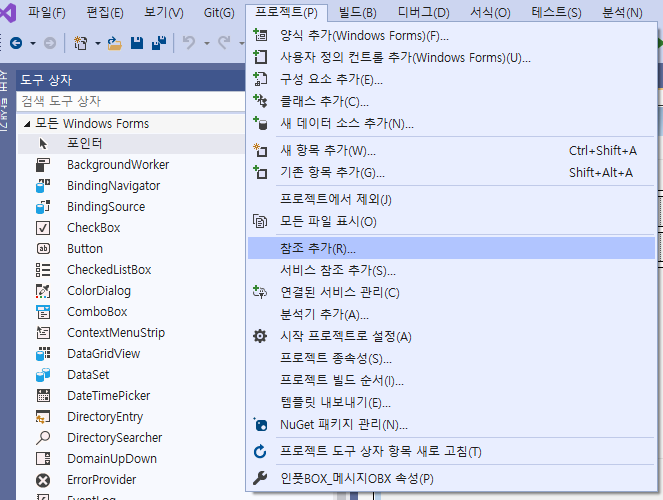
Task: Choose 새 데이터 소스 추가(N) item
Action: click(451, 123)
